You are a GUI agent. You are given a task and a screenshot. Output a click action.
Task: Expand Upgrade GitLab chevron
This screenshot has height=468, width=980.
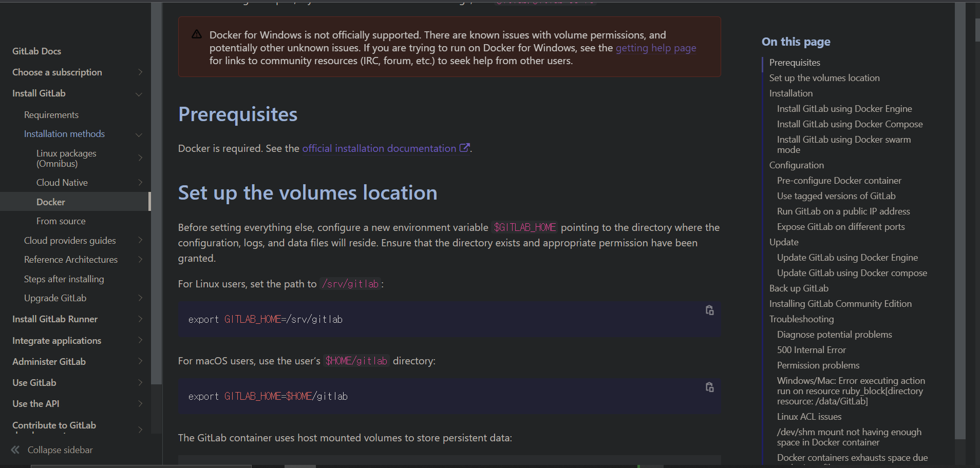[x=140, y=298]
